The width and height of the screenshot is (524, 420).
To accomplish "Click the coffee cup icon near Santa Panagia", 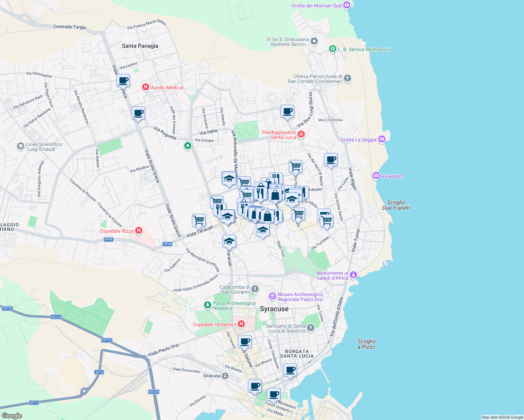I will pos(123,80).
